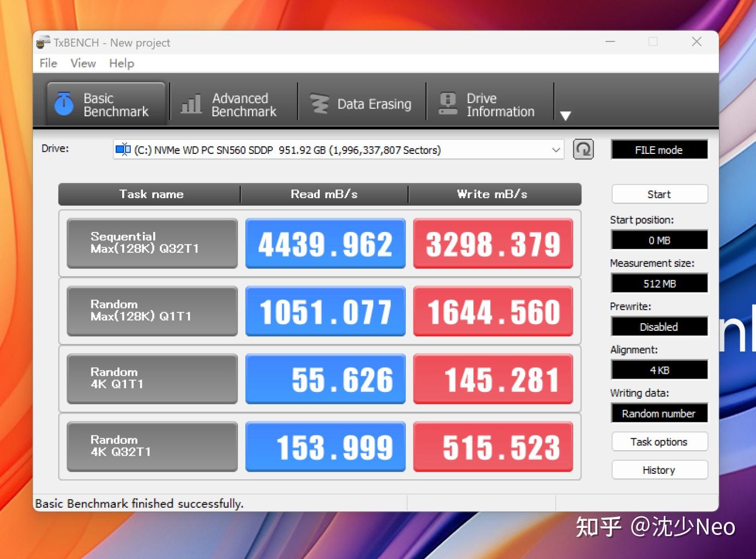Open the Drive selection dropdown arrow
The image size is (756, 559).
pos(556,150)
